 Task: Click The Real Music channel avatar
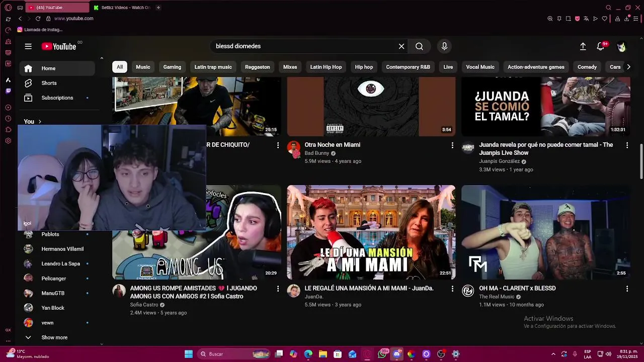468,291
